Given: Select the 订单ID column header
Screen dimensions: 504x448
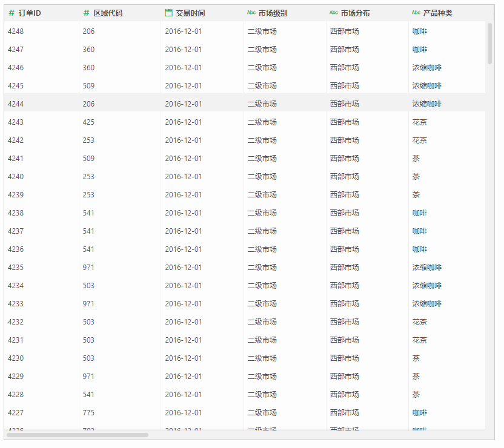Looking at the screenshot, I should pyautogui.click(x=41, y=13).
